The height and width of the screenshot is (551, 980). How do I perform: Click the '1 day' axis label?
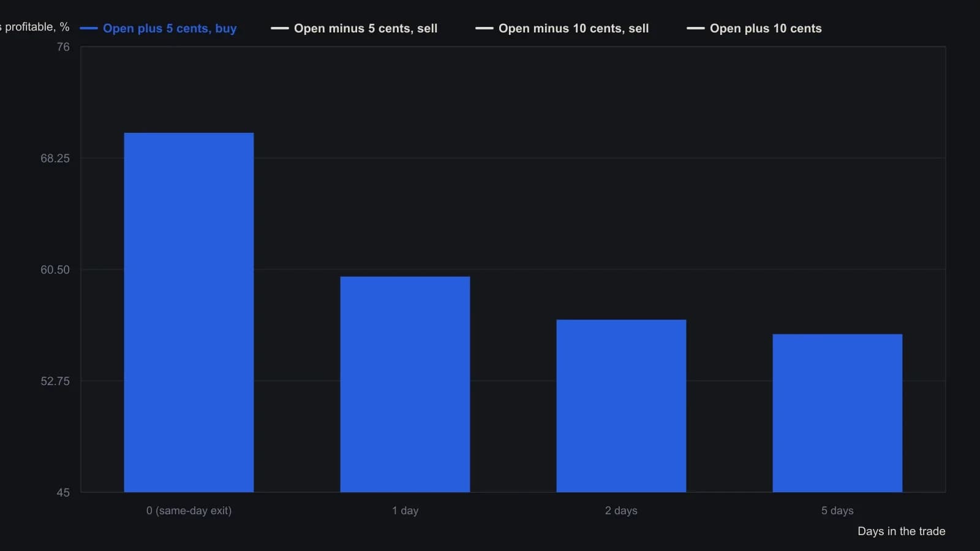[x=405, y=511]
